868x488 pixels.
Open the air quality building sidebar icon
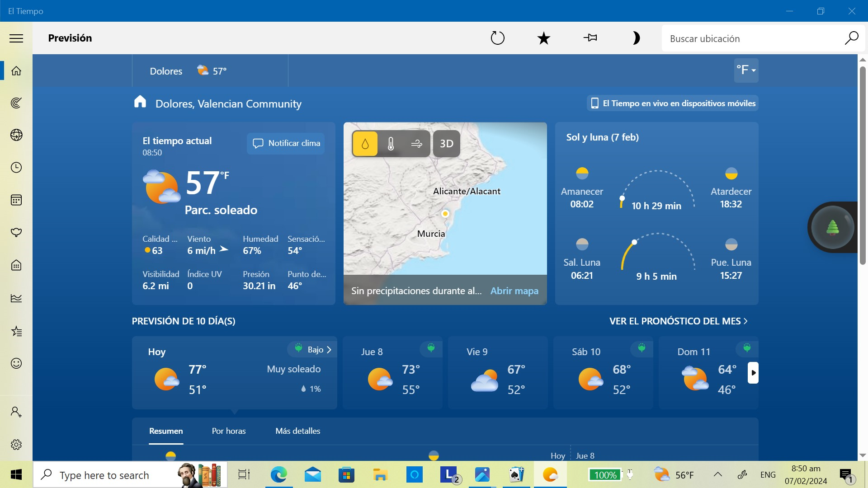click(16, 265)
